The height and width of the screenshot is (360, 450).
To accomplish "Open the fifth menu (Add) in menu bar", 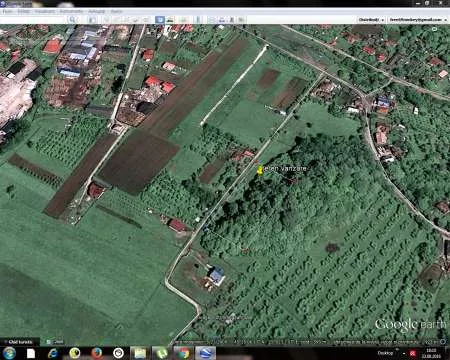I will point(97,11).
